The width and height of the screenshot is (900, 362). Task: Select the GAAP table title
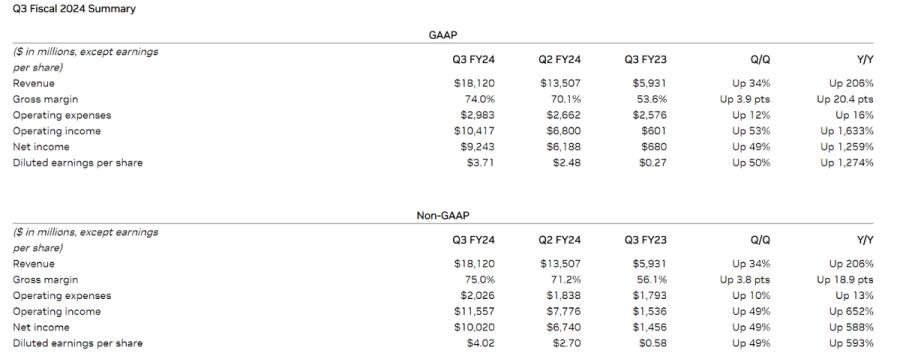(443, 35)
